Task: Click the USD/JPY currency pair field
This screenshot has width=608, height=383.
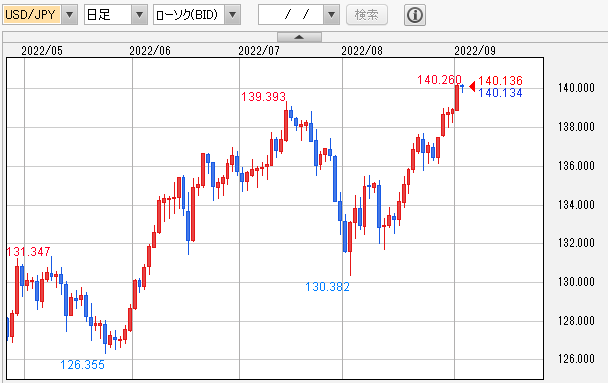Action: 32,15
